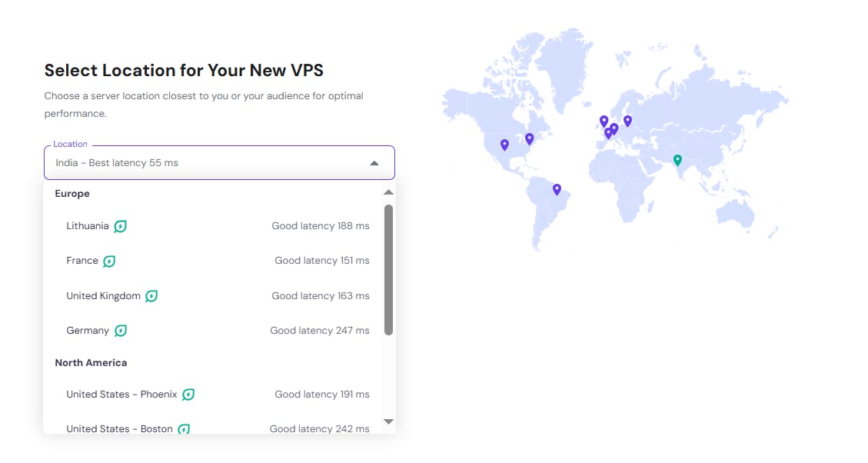Click the scroll-down arrow of the location list
The image size is (868, 463).
pos(388,421)
